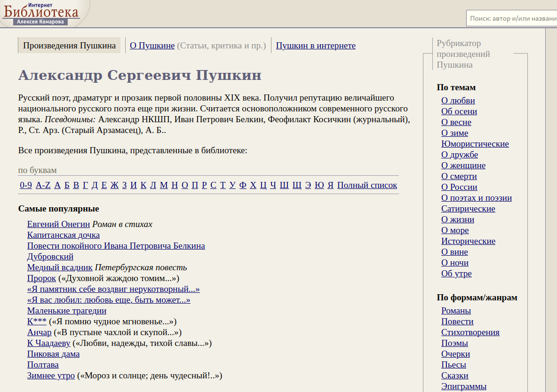The height and width of the screenshot is (392, 557).
Task: Click the '0-9' index link
Action: (x=26, y=185)
